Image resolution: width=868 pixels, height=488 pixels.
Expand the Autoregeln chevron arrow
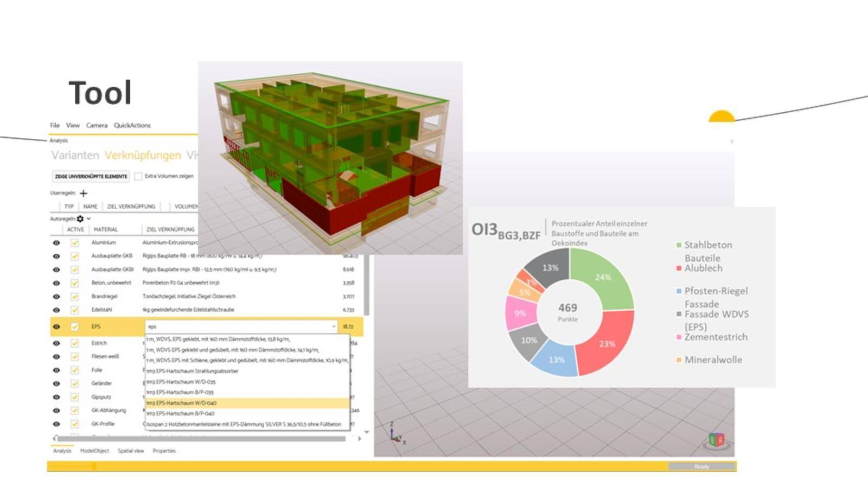click(88, 219)
